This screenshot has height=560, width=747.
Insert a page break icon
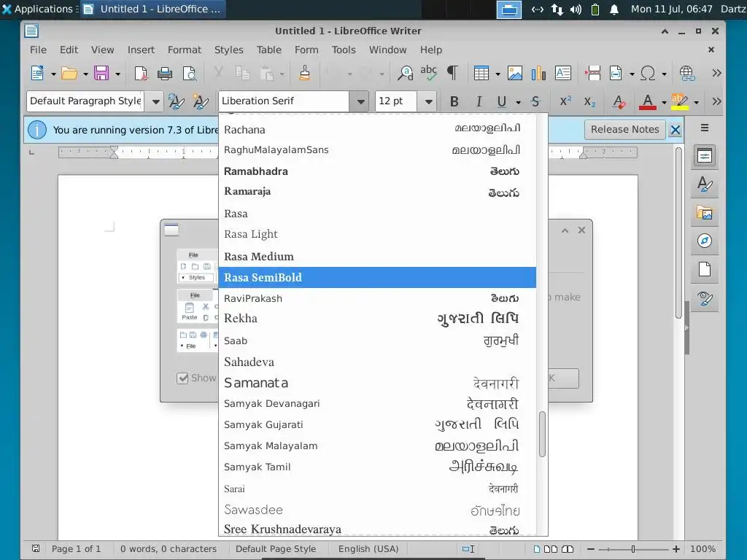[593, 74]
